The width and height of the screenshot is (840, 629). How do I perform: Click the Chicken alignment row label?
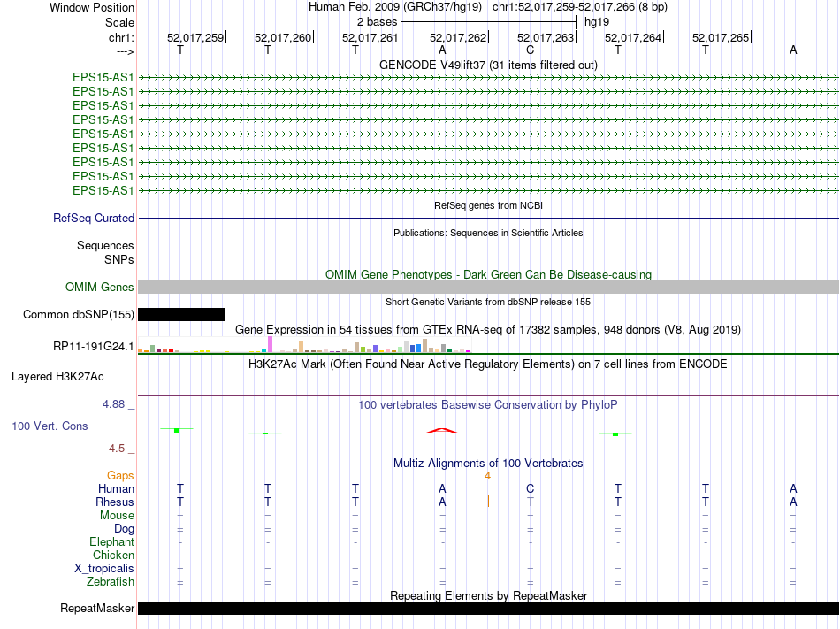113,555
